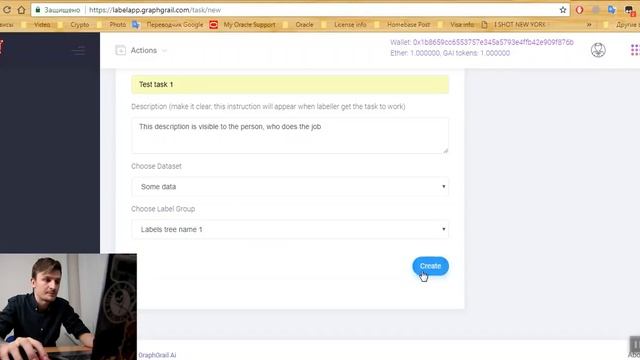Click the Choose Label Group label
This screenshot has width=640, height=360.
[x=163, y=209]
